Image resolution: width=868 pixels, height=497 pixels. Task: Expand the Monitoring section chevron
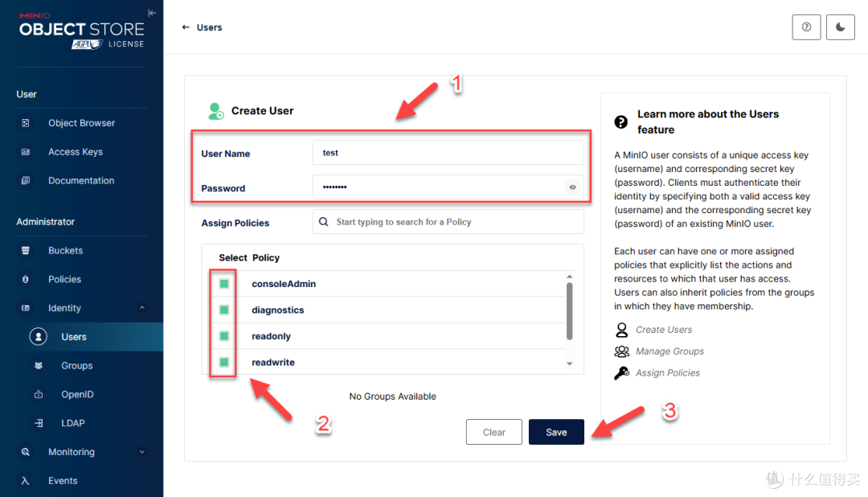(142, 452)
